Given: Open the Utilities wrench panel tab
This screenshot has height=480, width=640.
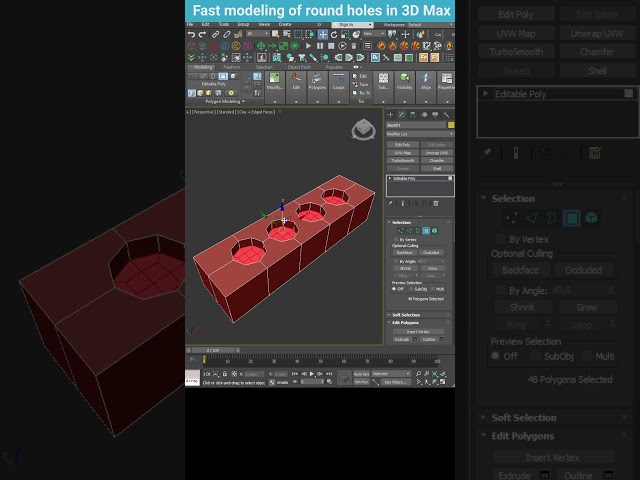Looking at the screenshot, I should pyautogui.click(x=447, y=115).
